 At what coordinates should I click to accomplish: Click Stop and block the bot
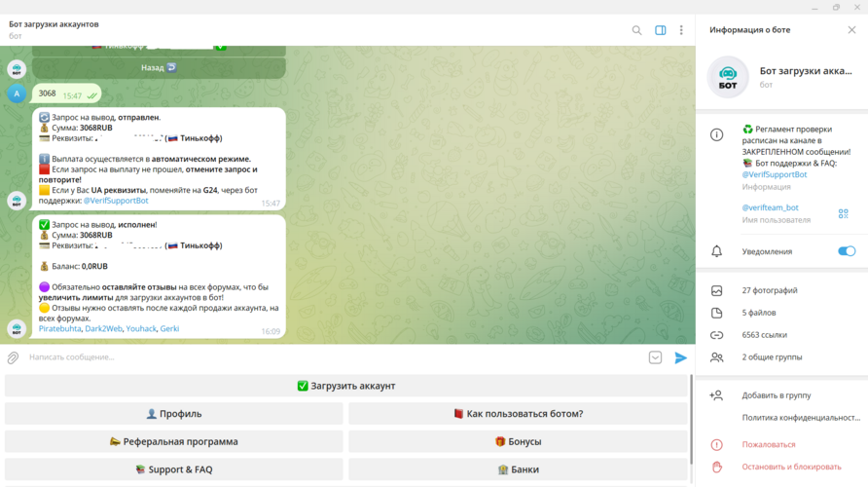pos(791,467)
